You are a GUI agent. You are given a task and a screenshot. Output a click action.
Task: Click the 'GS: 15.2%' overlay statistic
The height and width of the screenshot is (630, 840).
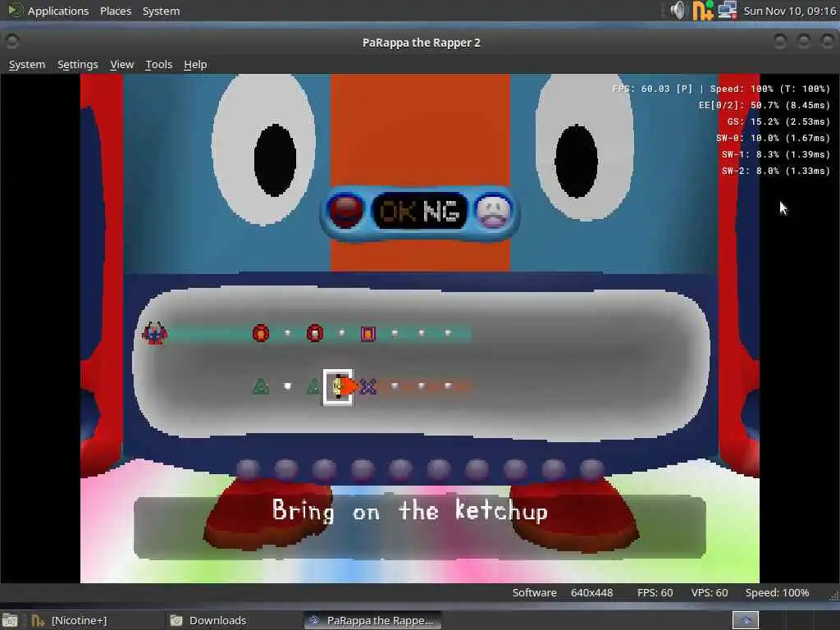point(778,121)
